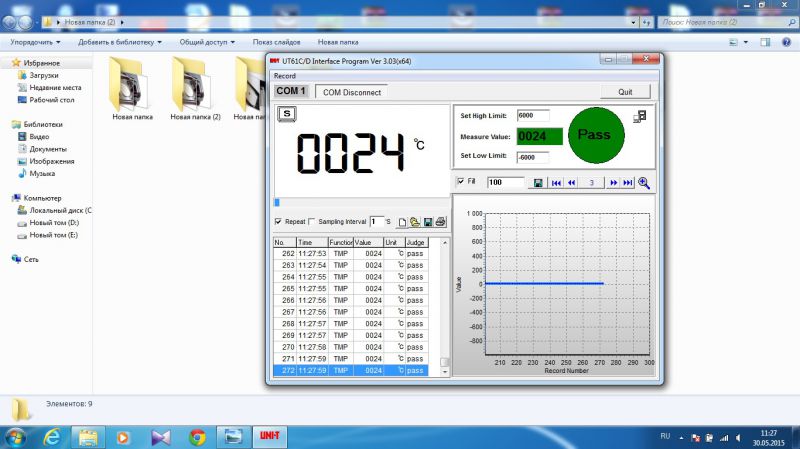Click the device link icon beside Pass

(x=640, y=117)
